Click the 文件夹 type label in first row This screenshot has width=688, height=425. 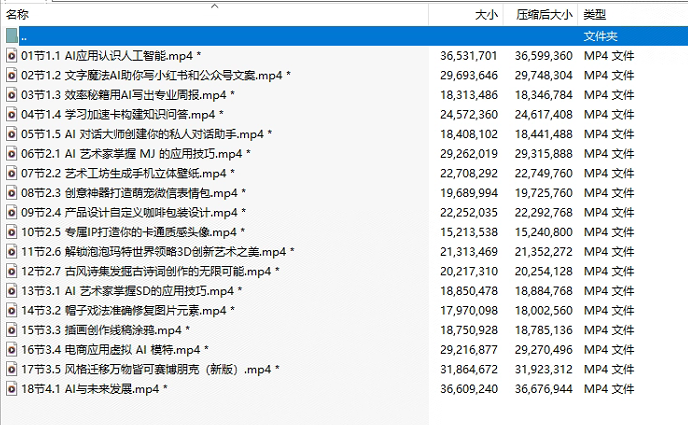[x=602, y=36]
